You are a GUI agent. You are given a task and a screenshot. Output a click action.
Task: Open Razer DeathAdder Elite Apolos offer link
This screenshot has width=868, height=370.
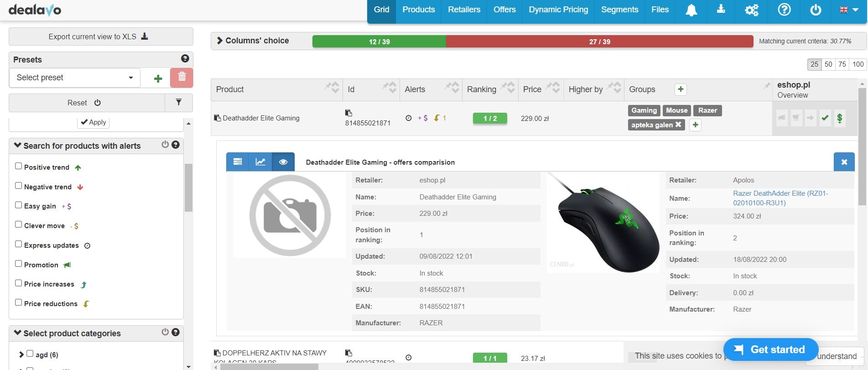coord(780,198)
